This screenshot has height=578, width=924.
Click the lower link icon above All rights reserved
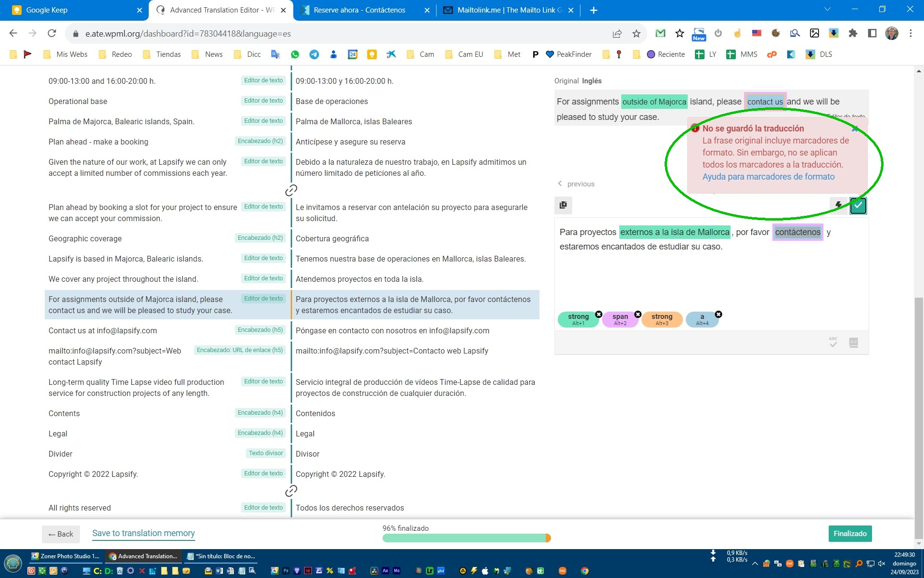pyautogui.click(x=291, y=491)
